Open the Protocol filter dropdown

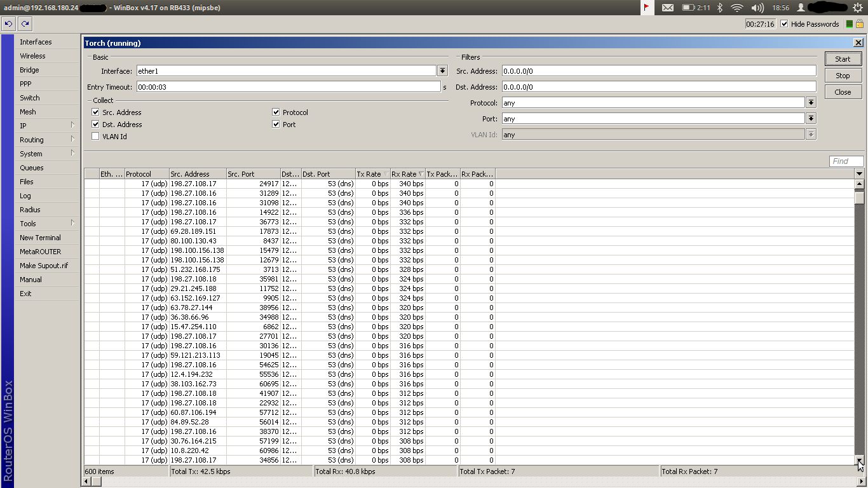811,102
